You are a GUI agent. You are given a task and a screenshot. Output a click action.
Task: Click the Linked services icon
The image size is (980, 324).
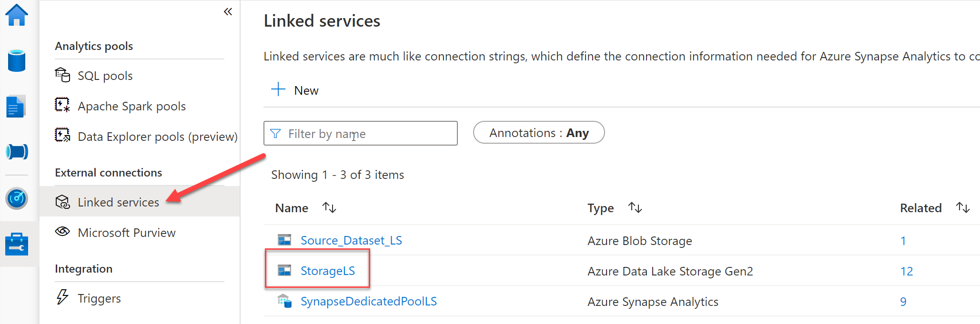click(x=62, y=202)
